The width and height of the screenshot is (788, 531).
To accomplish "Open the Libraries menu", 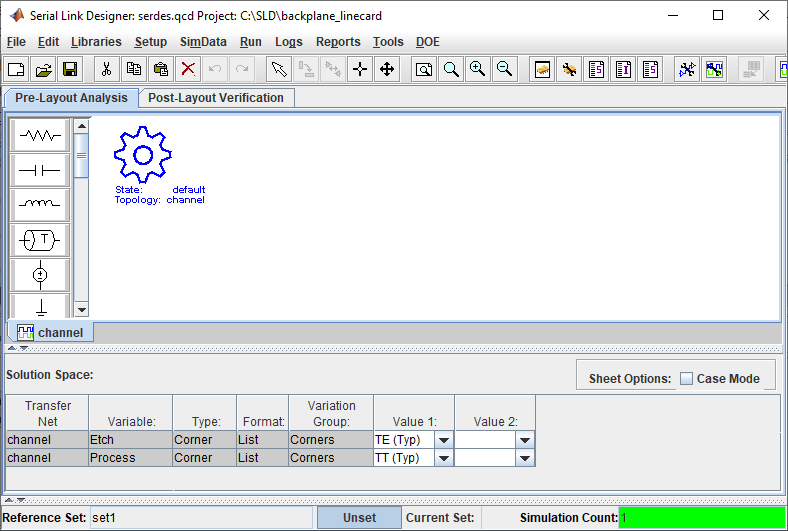I will [x=96, y=42].
